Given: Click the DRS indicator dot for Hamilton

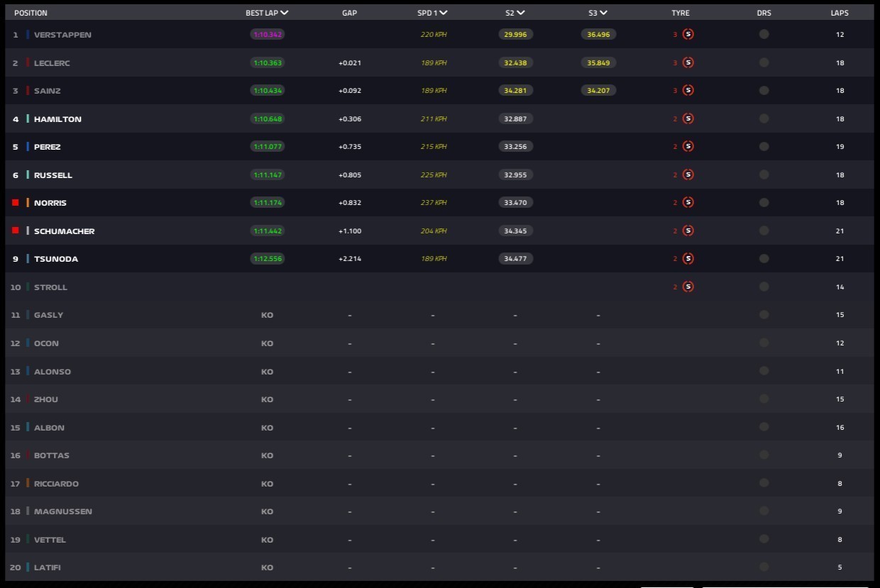Looking at the screenshot, I should (764, 118).
